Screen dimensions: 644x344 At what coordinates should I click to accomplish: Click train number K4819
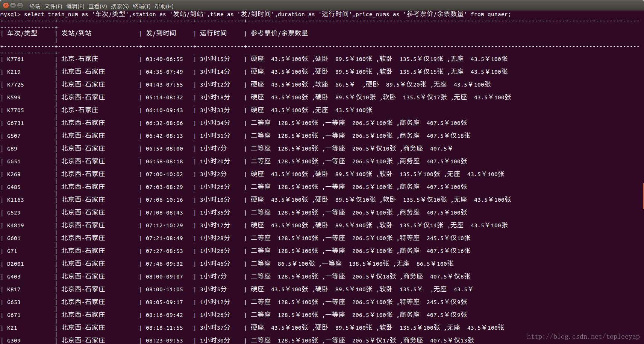[x=15, y=225]
